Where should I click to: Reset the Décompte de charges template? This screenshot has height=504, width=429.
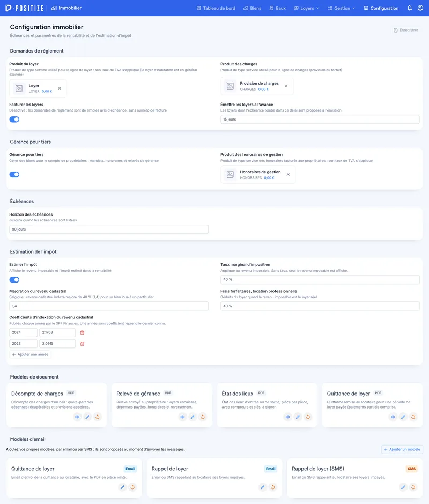[x=98, y=417]
